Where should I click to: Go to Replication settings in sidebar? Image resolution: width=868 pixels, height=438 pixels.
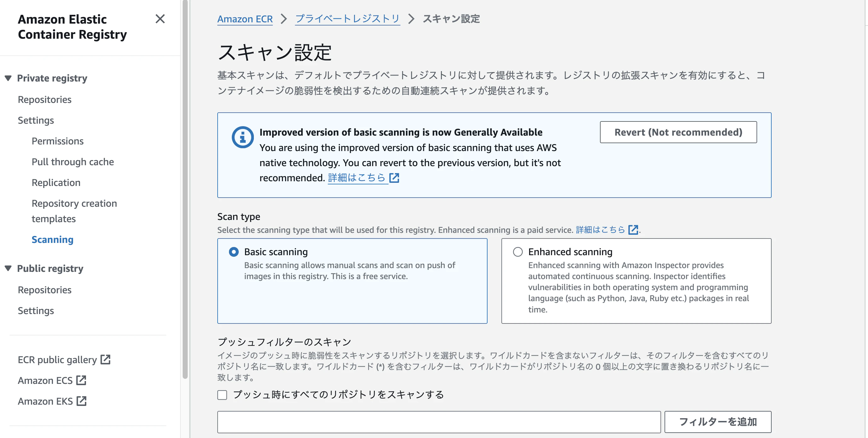pos(56,183)
